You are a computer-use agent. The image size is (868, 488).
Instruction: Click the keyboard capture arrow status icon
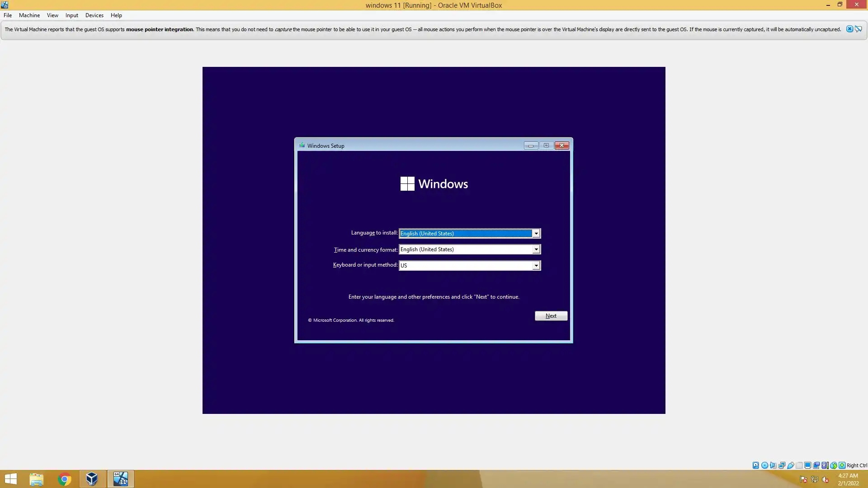[x=842, y=465]
